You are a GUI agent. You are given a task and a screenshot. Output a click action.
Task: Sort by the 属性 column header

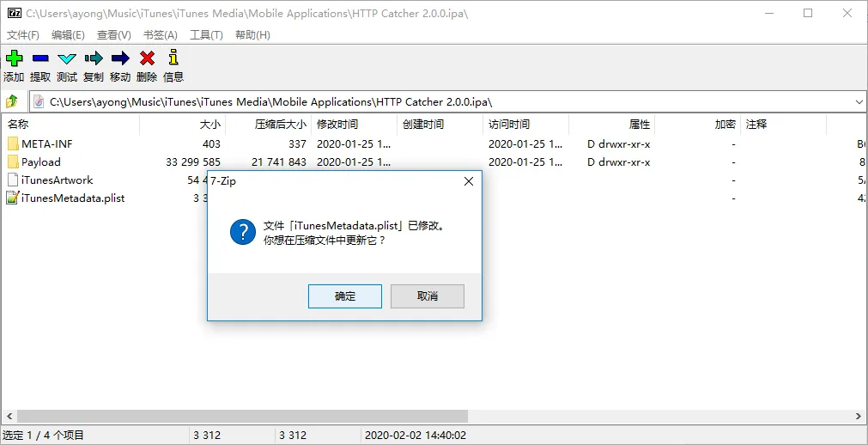click(611, 124)
